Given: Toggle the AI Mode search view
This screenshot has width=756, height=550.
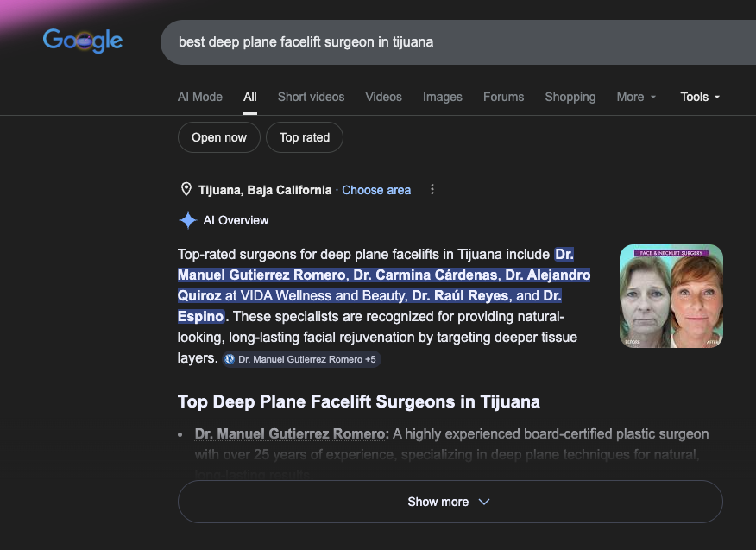Looking at the screenshot, I should pos(199,97).
